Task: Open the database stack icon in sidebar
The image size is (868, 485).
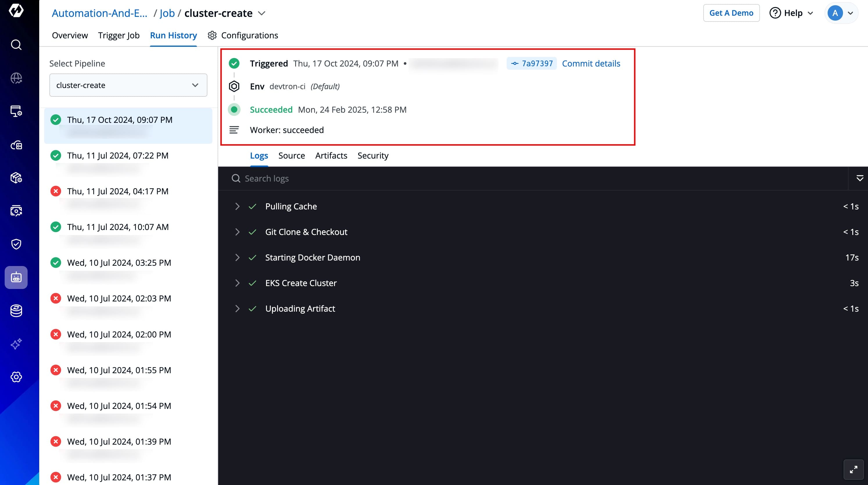Action: pos(16,310)
